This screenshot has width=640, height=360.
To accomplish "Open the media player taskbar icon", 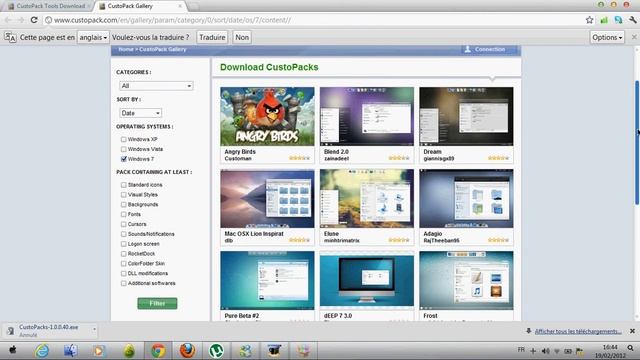I will point(99,351).
